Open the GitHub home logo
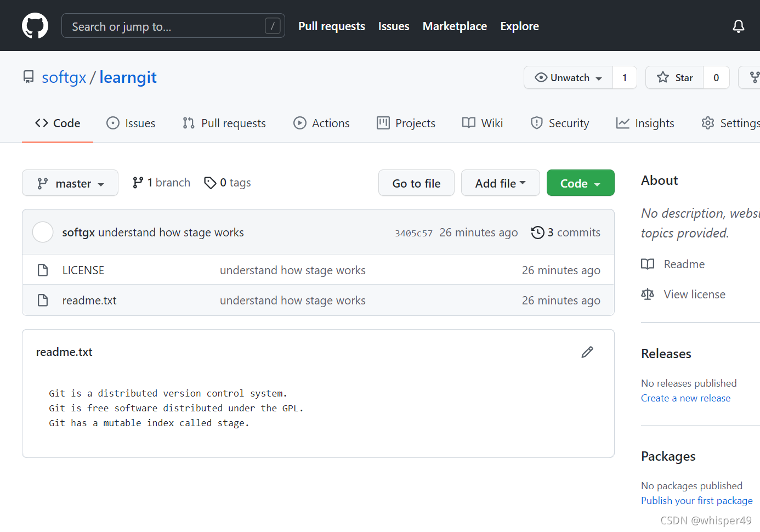This screenshot has width=760, height=532. click(35, 26)
